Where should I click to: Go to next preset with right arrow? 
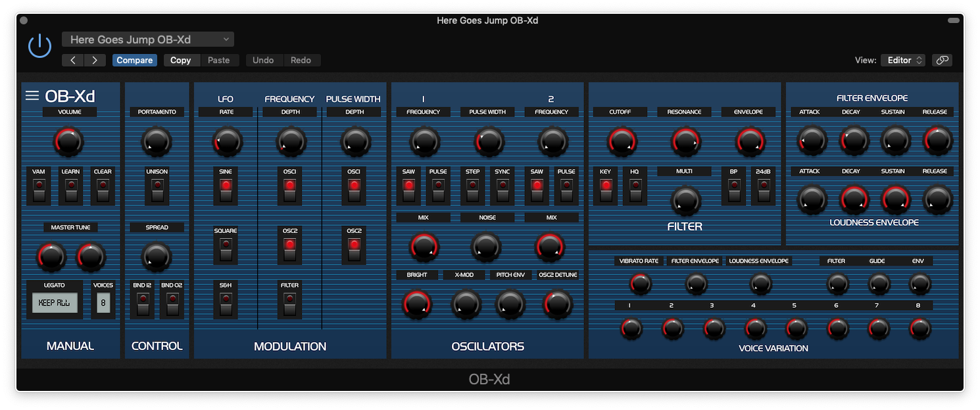(x=95, y=60)
